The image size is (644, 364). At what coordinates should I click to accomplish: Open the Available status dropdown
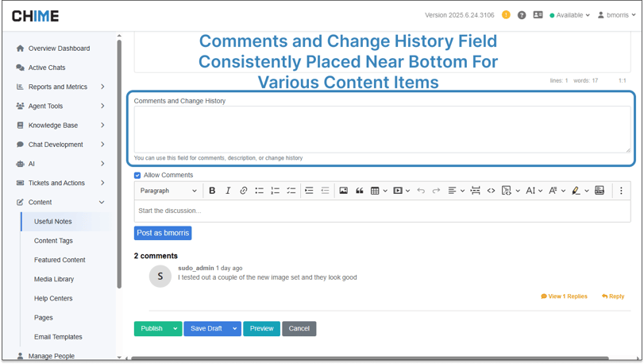tap(569, 15)
